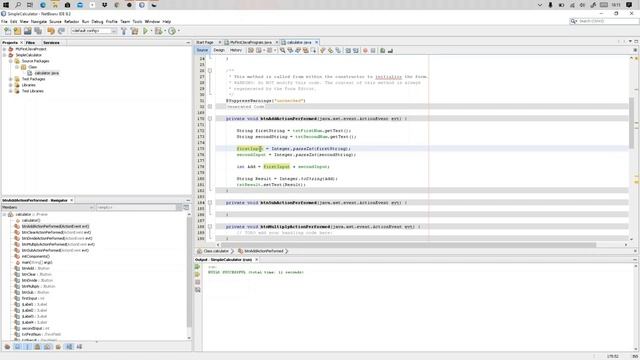Click the Redo arrow icon
This screenshot has height=360, width=640.
tap(61, 31)
